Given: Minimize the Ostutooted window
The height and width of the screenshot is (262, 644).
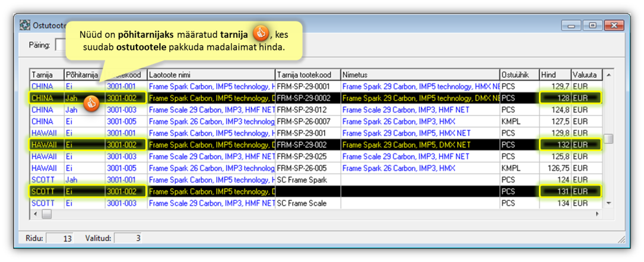Looking at the screenshot, I should (x=572, y=25).
